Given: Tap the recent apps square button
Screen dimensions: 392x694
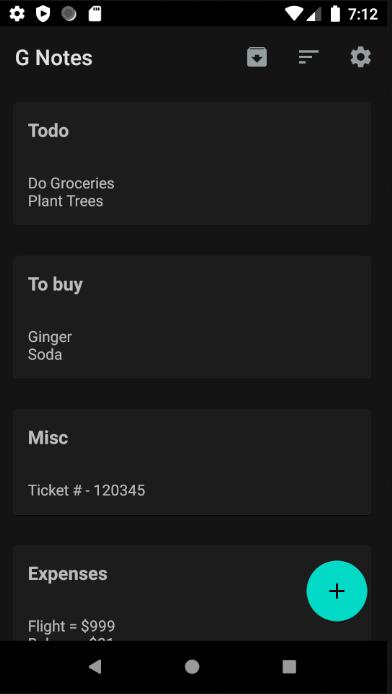Looking at the screenshot, I should click(x=289, y=667).
